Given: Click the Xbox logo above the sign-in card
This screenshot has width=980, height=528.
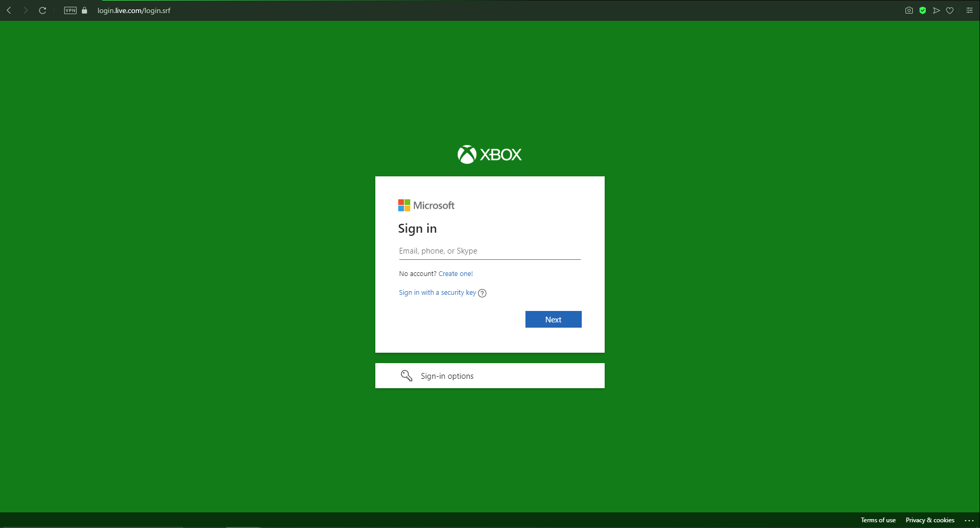Looking at the screenshot, I should [489, 154].
